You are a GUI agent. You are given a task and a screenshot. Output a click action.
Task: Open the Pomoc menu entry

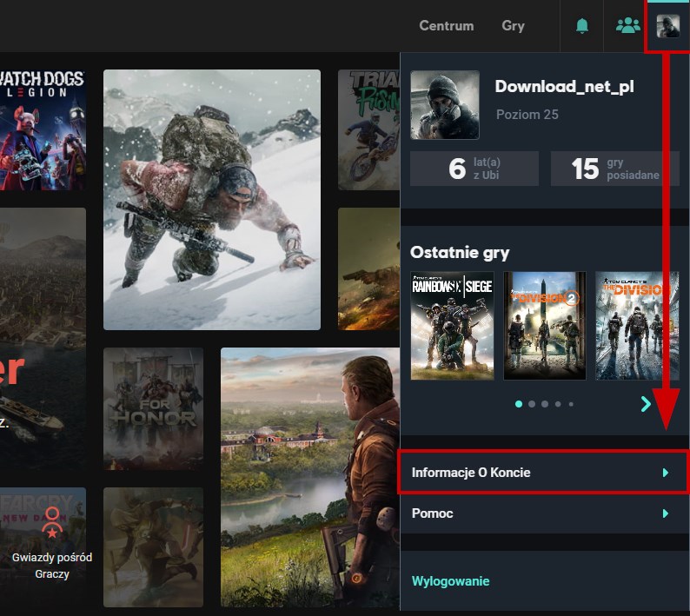[543, 513]
